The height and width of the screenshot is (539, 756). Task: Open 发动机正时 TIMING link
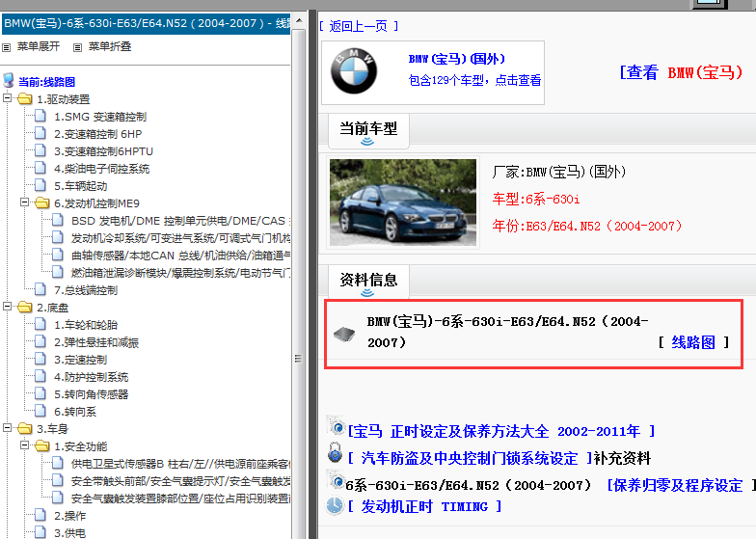[424, 506]
